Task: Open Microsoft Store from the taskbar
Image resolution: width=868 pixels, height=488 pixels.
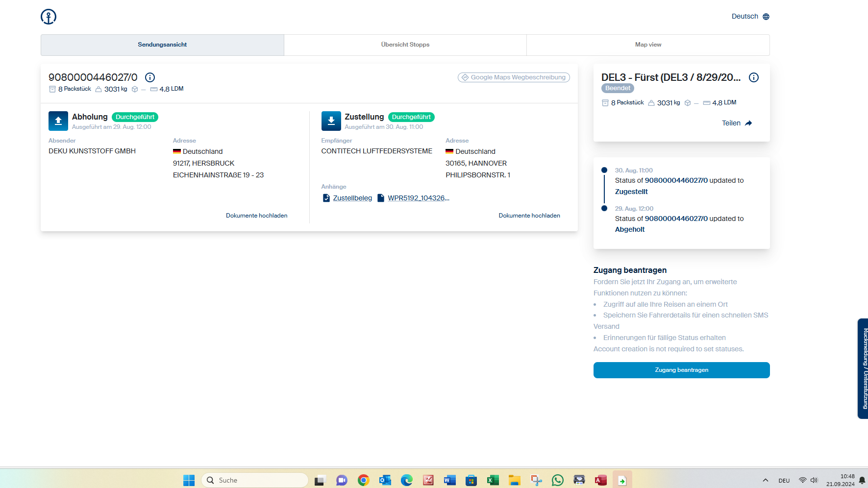Action: point(471,480)
